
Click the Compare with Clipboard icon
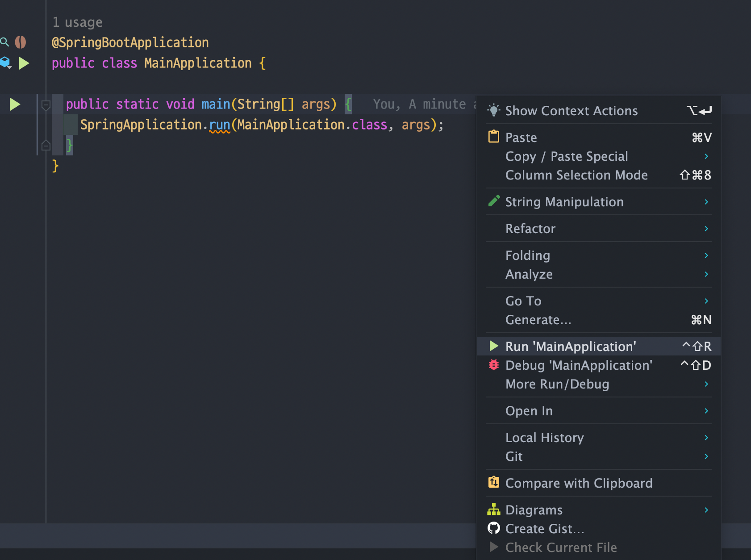click(493, 482)
